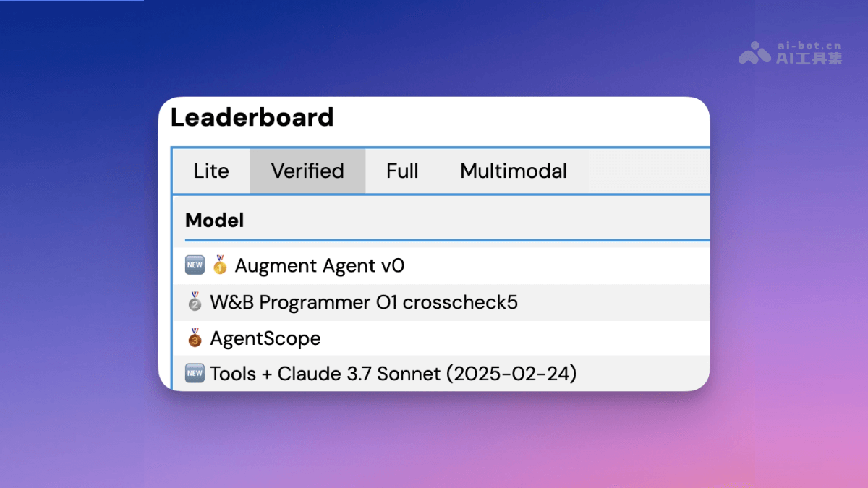
Task: Click the AgentScope leaderboard row
Action: point(265,338)
